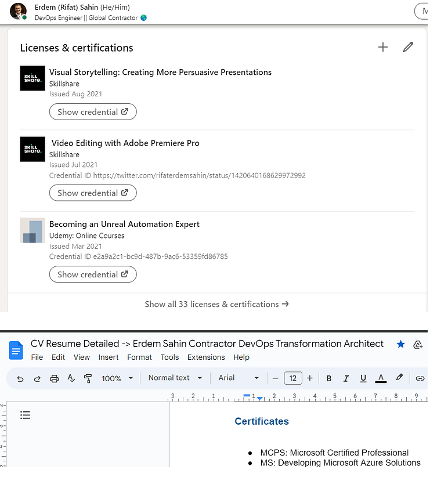Screen dimensions: 448x488
Task: Click the font size field showing 12
Action: coord(293,378)
